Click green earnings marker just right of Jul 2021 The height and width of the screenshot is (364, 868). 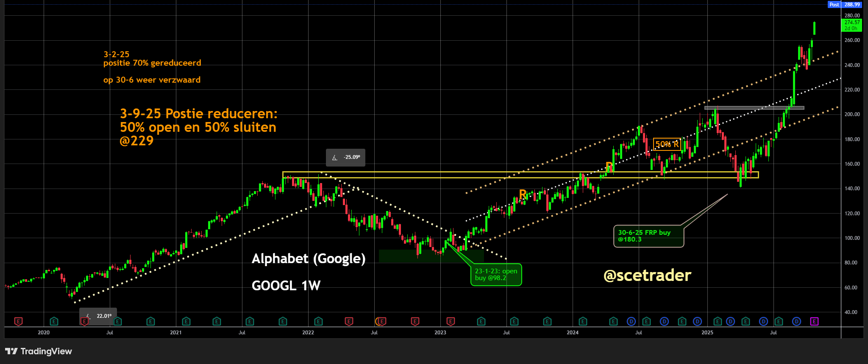250,322
